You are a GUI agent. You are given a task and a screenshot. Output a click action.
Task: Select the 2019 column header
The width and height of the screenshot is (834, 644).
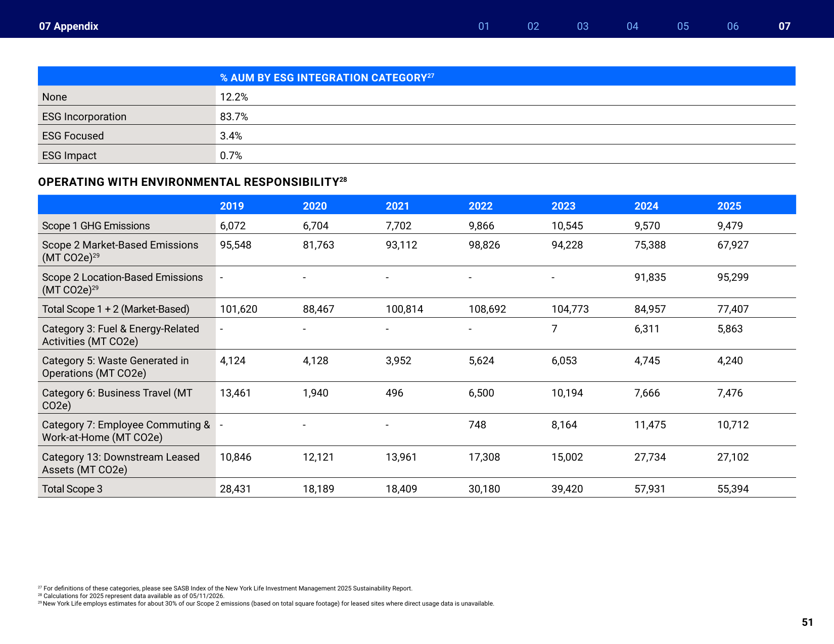[232, 206]
